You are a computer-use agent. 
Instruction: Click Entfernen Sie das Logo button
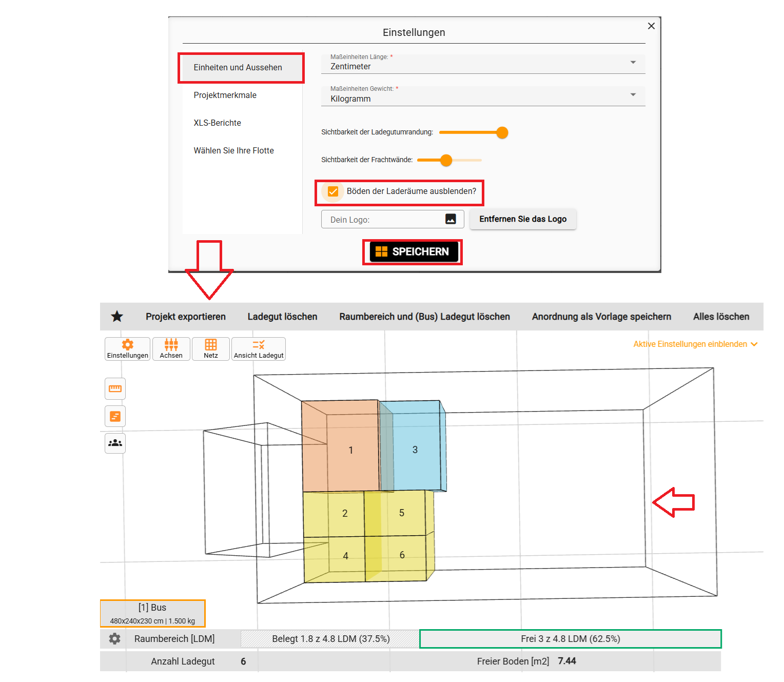pos(522,219)
